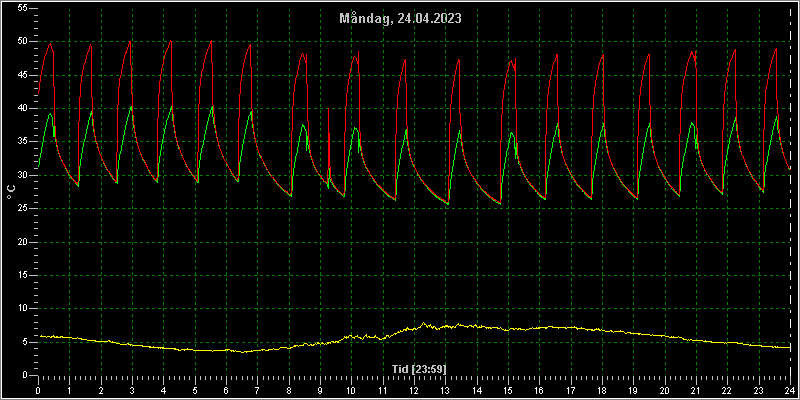Viewport: 800px width, 400px height.
Task: Click the 50 value on temperature axis
Action: pyautogui.click(x=23, y=42)
